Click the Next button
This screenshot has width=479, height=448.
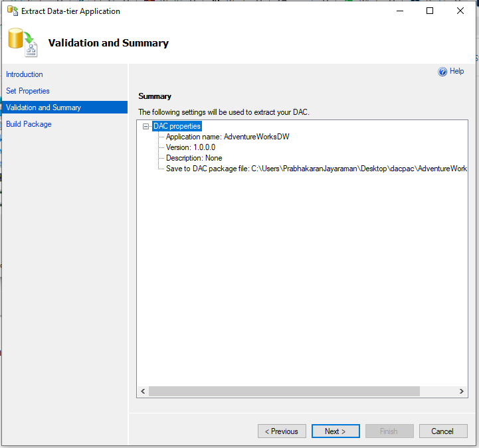click(335, 431)
